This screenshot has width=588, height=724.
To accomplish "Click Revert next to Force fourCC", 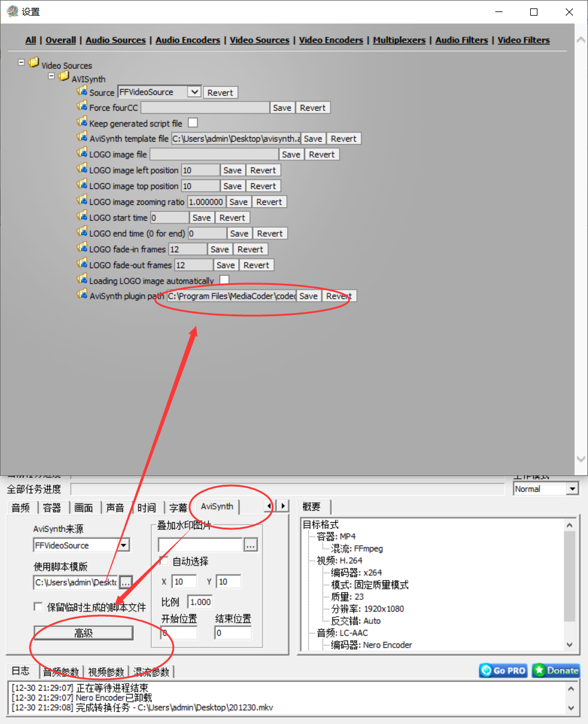I will click(313, 107).
